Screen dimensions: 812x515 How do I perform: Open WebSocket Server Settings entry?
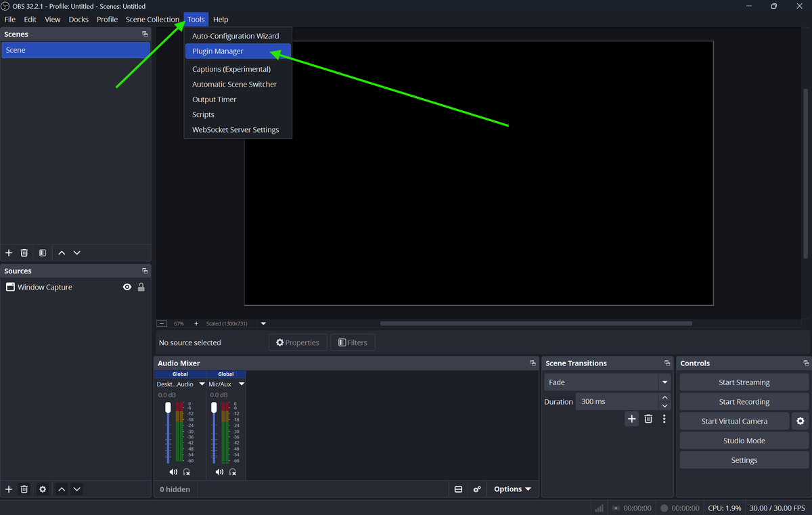[x=238, y=129]
